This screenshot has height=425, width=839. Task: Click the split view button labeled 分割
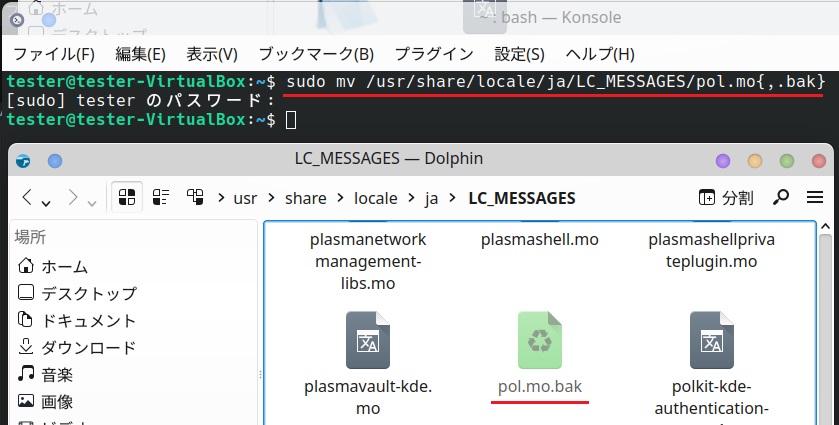pos(726,197)
